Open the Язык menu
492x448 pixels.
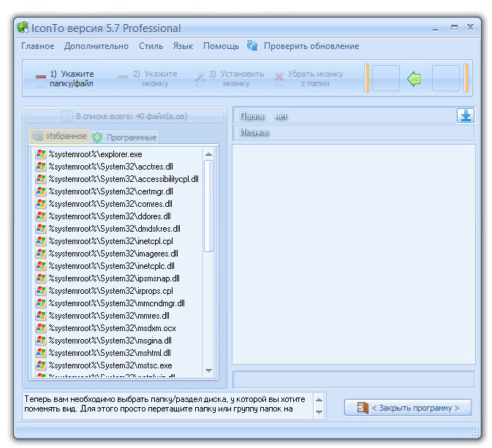183,46
